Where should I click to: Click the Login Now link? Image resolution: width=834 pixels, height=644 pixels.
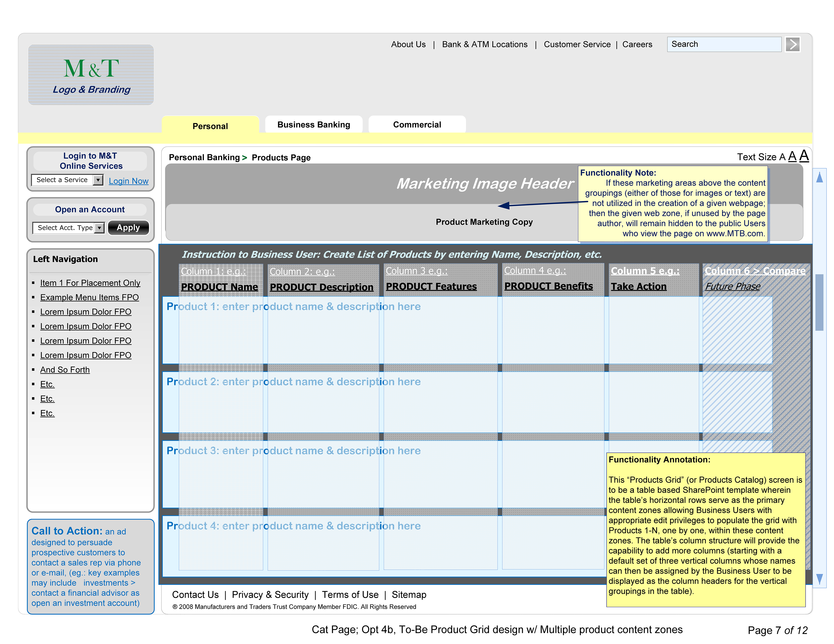pyautogui.click(x=128, y=181)
